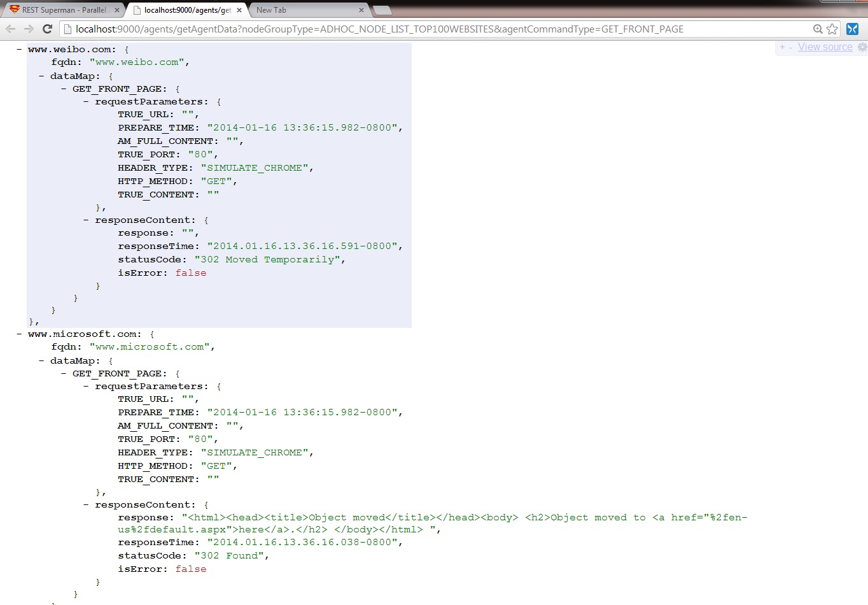Collapse weibo dataMap node

pyautogui.click(x=41, y=76)
